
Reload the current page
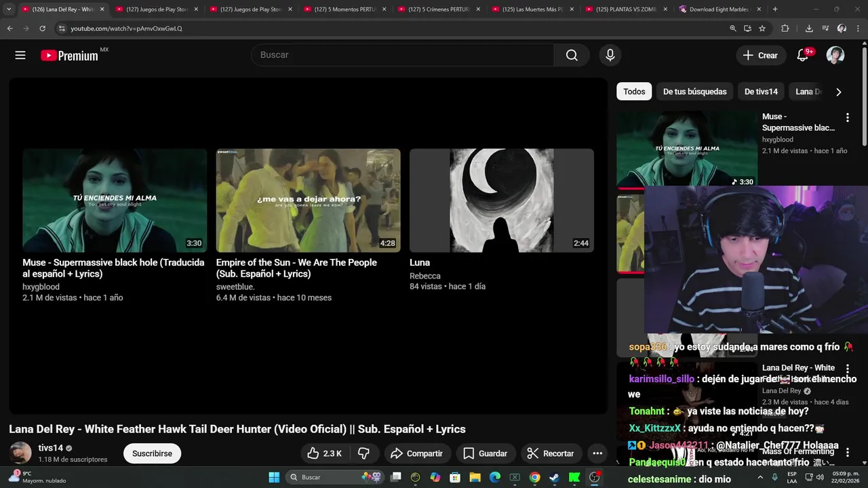pos(42,28)
